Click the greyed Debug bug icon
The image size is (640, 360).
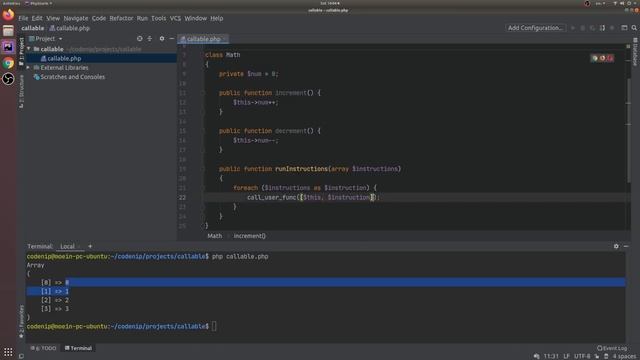click(x=583, y=28)
